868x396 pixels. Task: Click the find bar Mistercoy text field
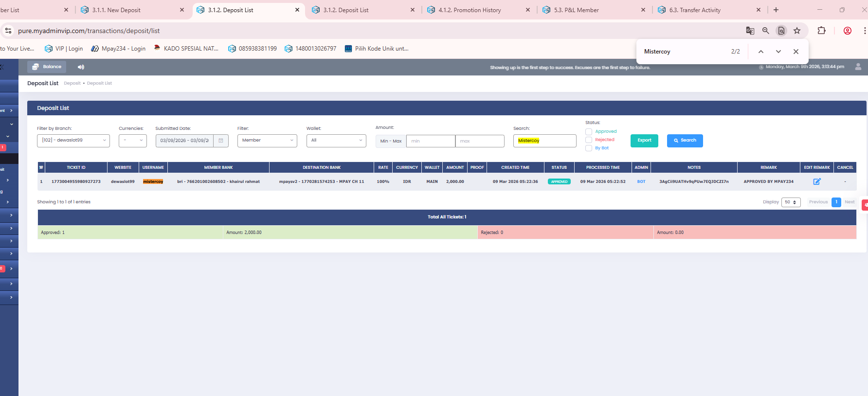(684, 52)
